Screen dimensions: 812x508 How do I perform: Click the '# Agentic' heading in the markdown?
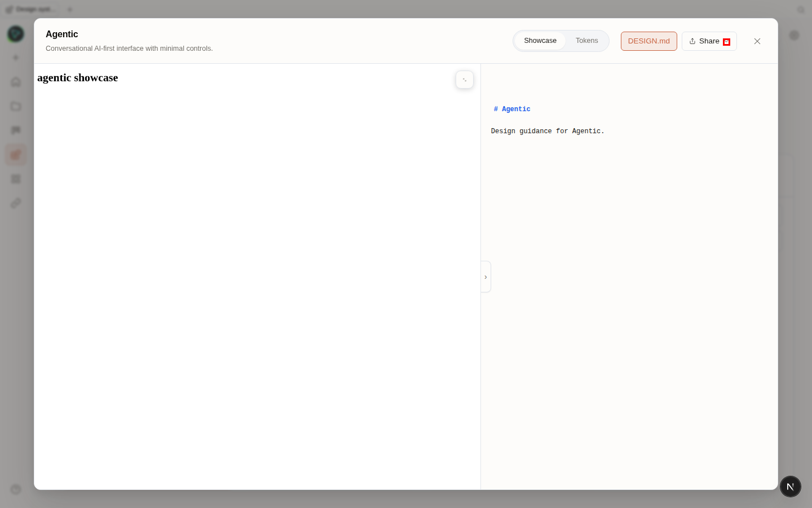pyautogui.click(x=512, y=109)
